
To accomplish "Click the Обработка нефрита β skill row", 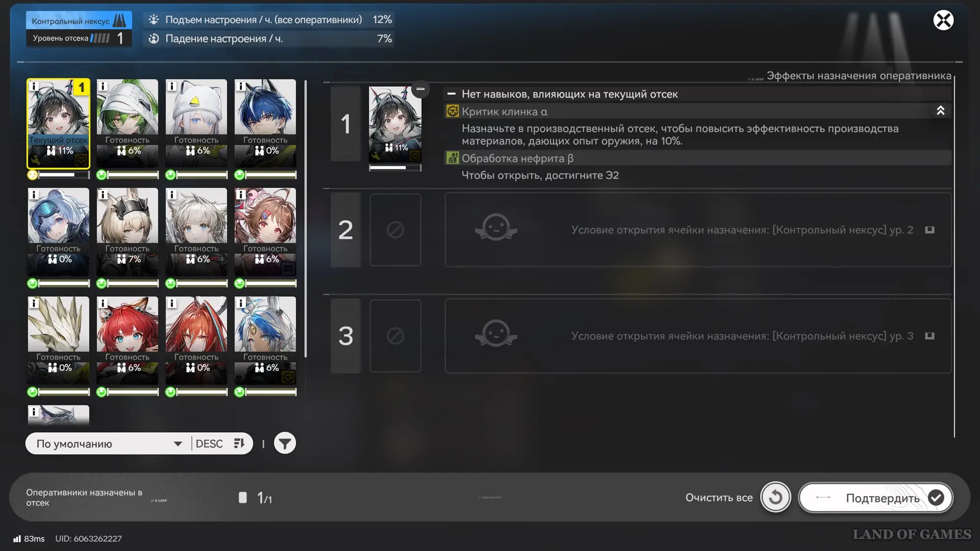I will click(517, 158).
